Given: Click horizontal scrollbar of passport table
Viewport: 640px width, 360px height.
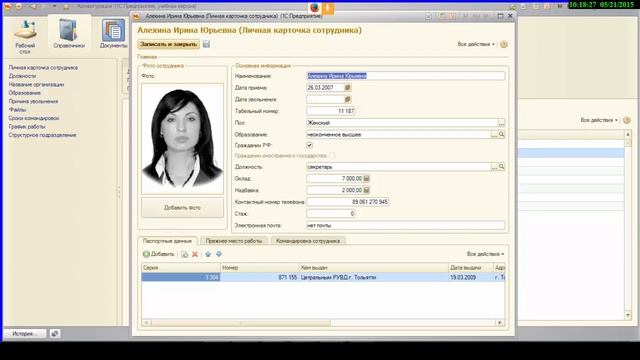Looking at the screenshot, I should tap(241, 323).
